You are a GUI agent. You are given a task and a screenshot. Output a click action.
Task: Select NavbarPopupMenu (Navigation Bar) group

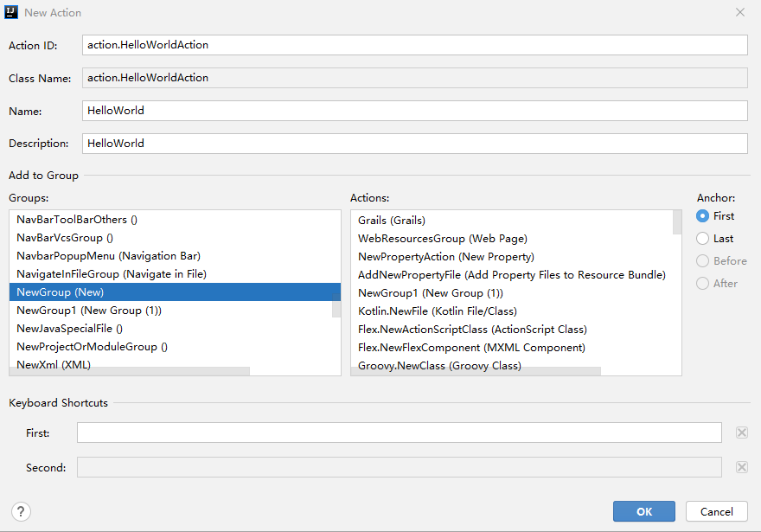[175, 256]
